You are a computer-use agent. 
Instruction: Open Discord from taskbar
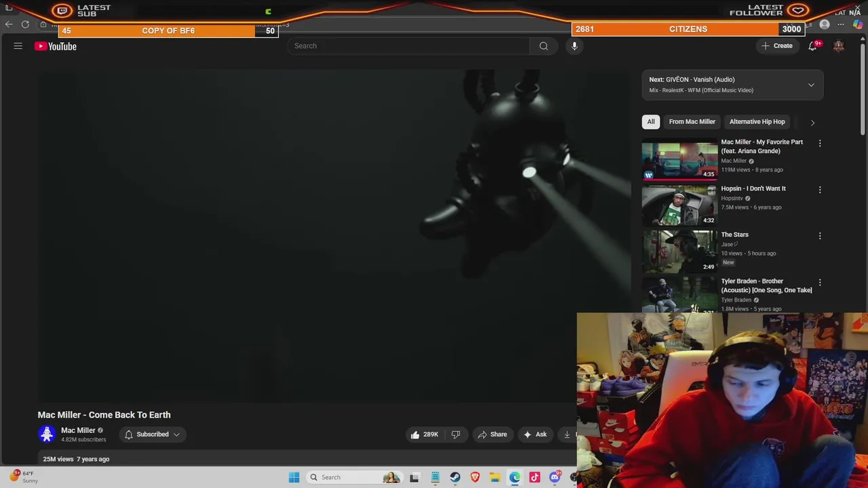(x=555, y=477)
